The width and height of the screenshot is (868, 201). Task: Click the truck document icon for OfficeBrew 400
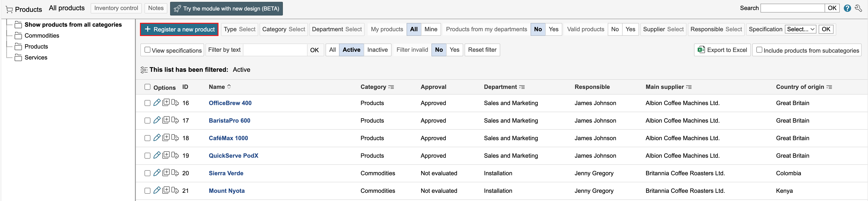(x=175, y=103)
